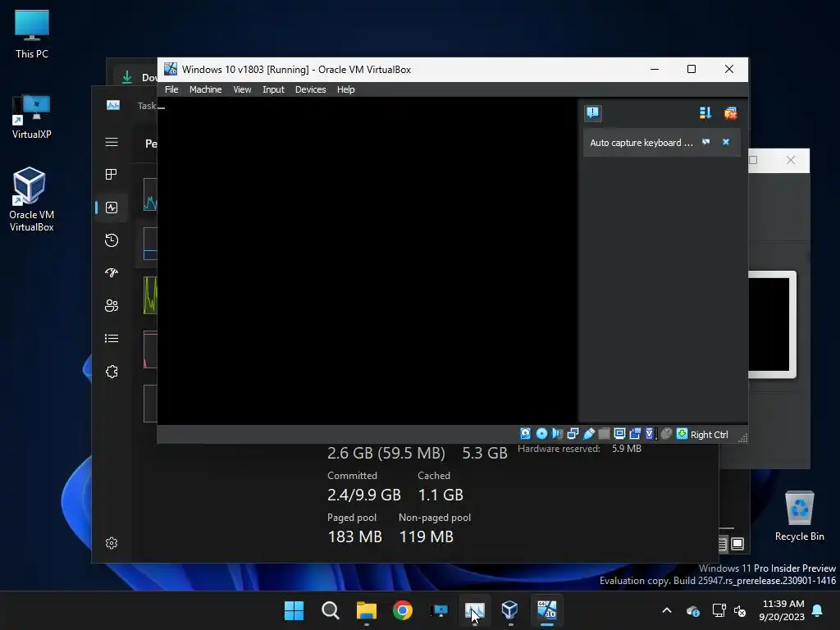Click the shared folders status bar indicator
This screenshot has height=630, width=840.
coord(604,434)
